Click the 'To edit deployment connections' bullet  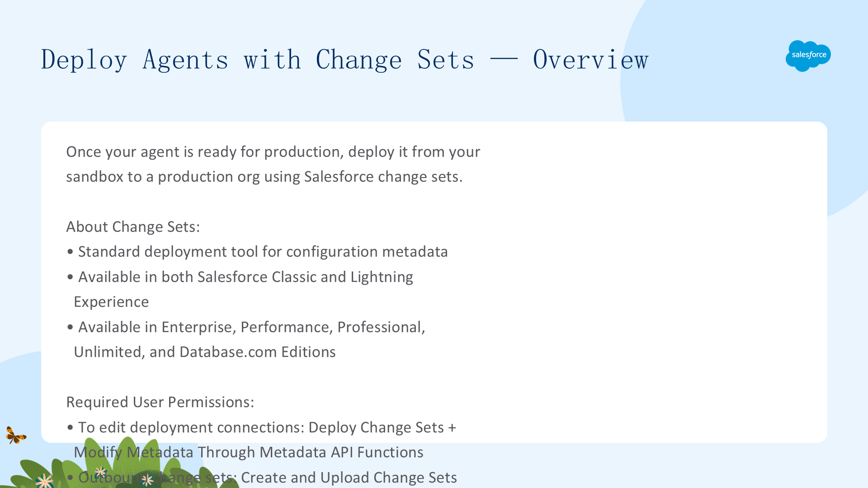point(261,427)
